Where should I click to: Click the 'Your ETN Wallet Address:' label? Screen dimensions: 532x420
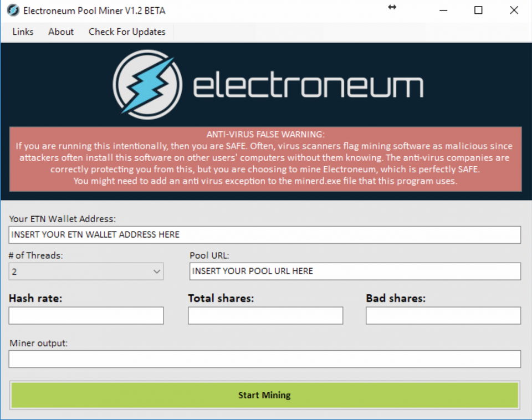(x=63, y=219)
